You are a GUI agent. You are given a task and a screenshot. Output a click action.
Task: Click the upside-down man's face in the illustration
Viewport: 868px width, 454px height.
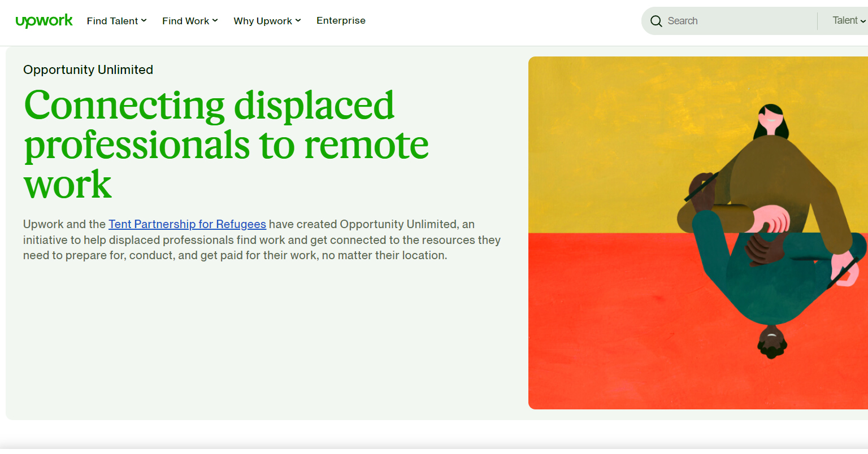pyautogui.click(x=772, y=340)
